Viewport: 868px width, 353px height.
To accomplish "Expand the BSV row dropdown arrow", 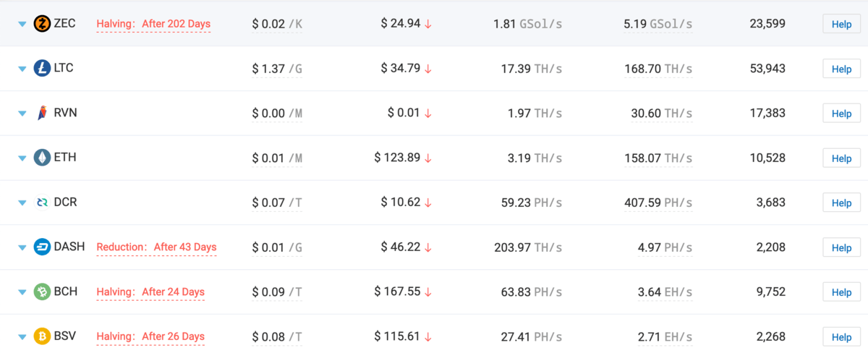I will tap(22, 337).
